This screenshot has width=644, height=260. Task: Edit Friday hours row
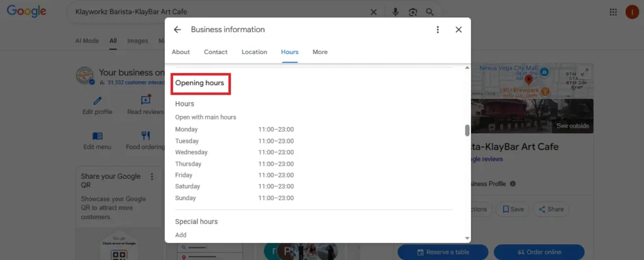tap(235, 175)
